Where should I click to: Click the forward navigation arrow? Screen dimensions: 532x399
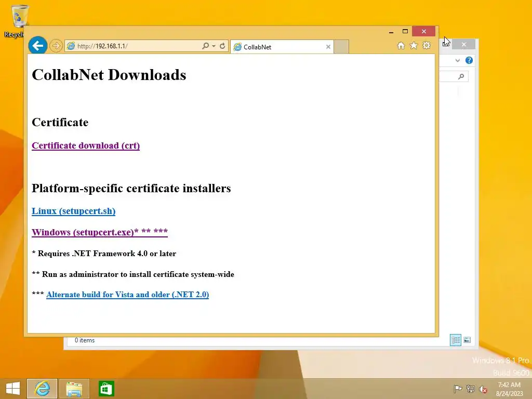point(56,46)
